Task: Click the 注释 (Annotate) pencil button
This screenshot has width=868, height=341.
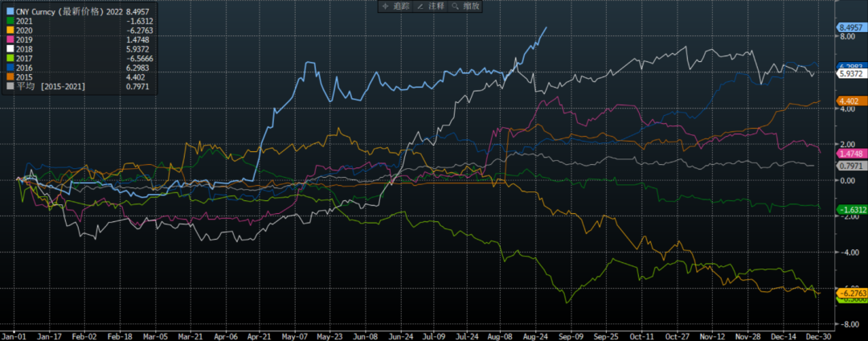Action: (x=433, y=6)
